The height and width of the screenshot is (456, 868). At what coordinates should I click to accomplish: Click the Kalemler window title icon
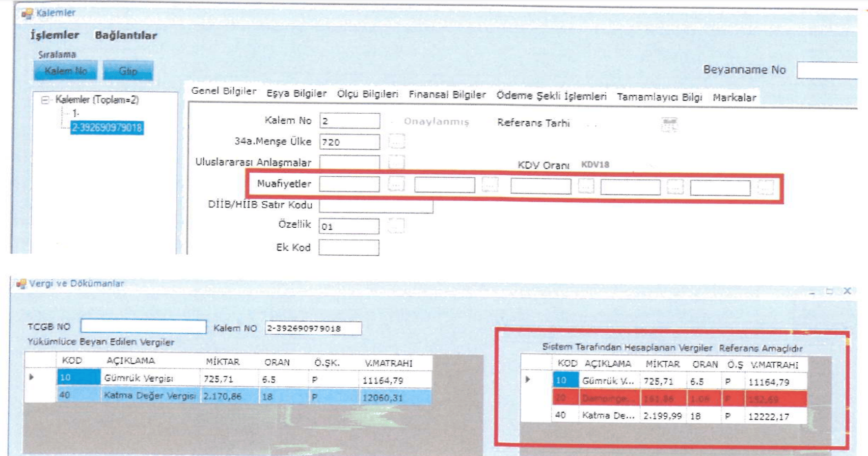[x=26, y=13]
